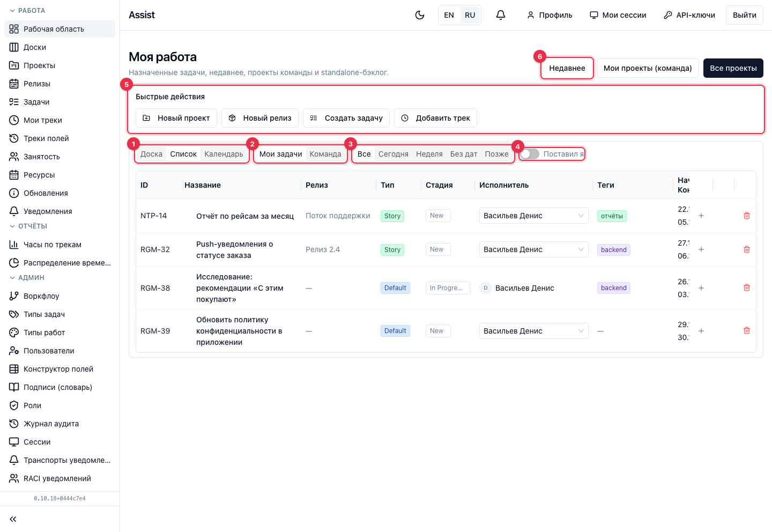This screenshot has width=772, height=532.
Task: Click plus icon in NTP-14 row
Action: click(x=701, y=216)
